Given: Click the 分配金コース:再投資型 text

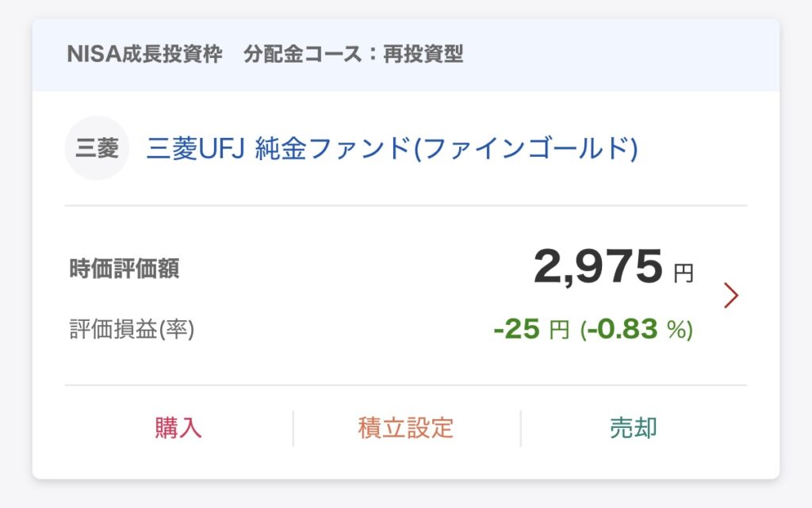Looking at the screenshot, I should 354,55.
